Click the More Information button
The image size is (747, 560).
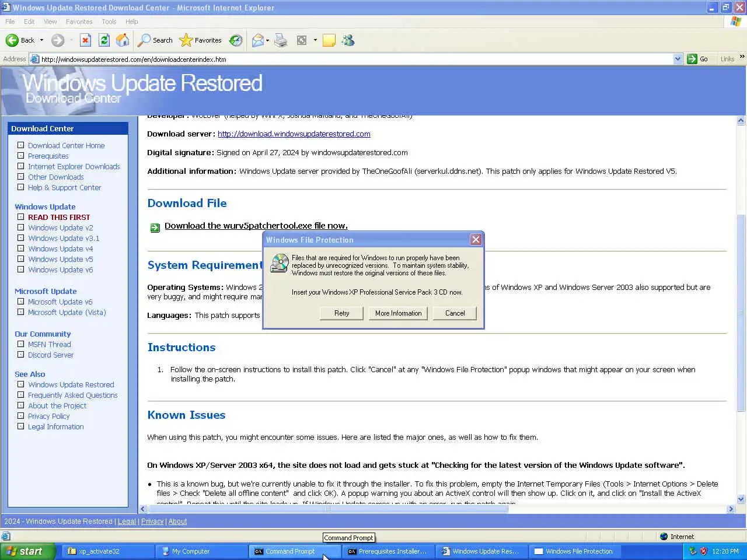[398, 313]
